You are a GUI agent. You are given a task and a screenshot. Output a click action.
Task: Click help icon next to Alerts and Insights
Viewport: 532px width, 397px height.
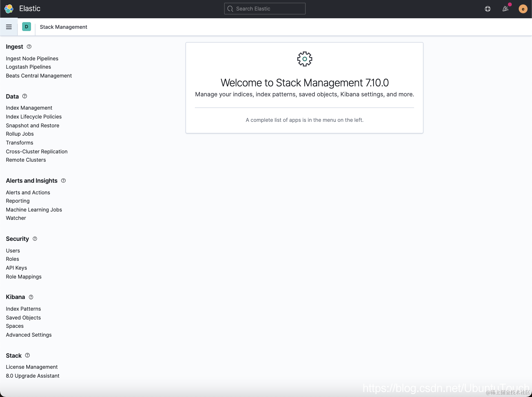click(x=63, y=181)
